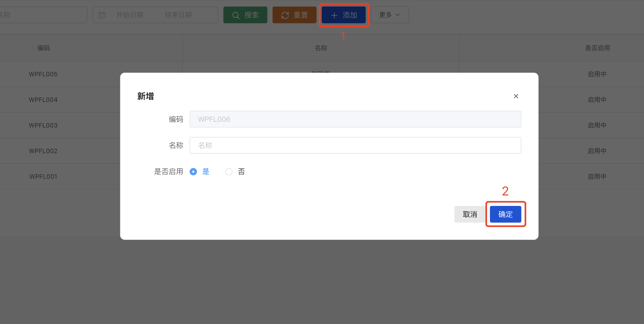The image size is (644, 324).
Task: Select the 否 radio option
Action: coord(229,172)
